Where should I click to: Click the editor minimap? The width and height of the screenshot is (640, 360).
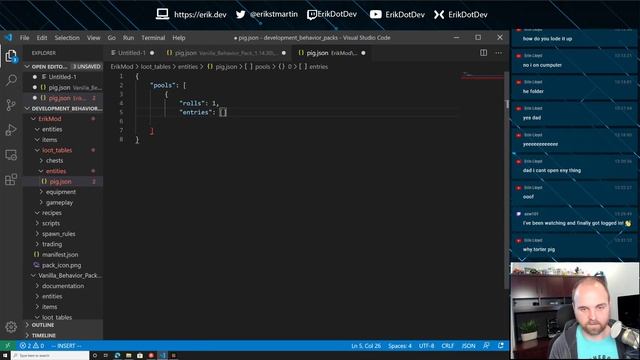click(482, 76)
